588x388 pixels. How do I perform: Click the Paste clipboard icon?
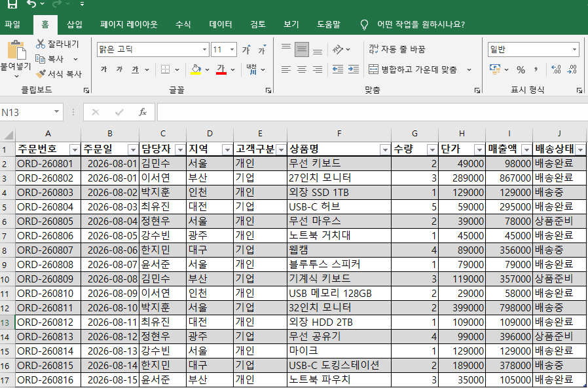pyautogui.click(x=16, y=50)
